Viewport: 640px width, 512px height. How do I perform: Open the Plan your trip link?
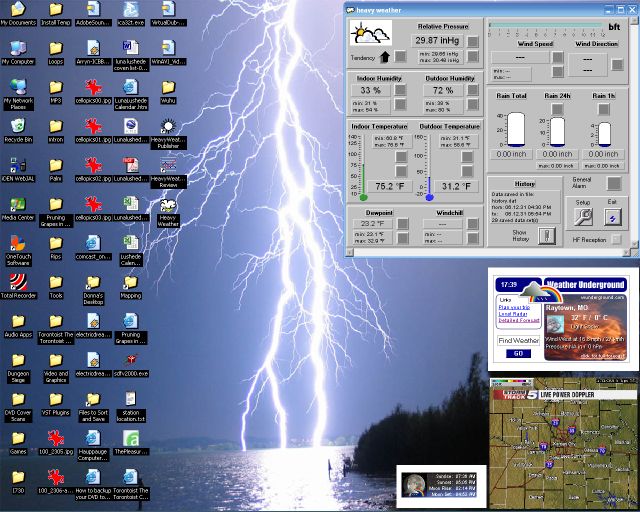(514, 307)
